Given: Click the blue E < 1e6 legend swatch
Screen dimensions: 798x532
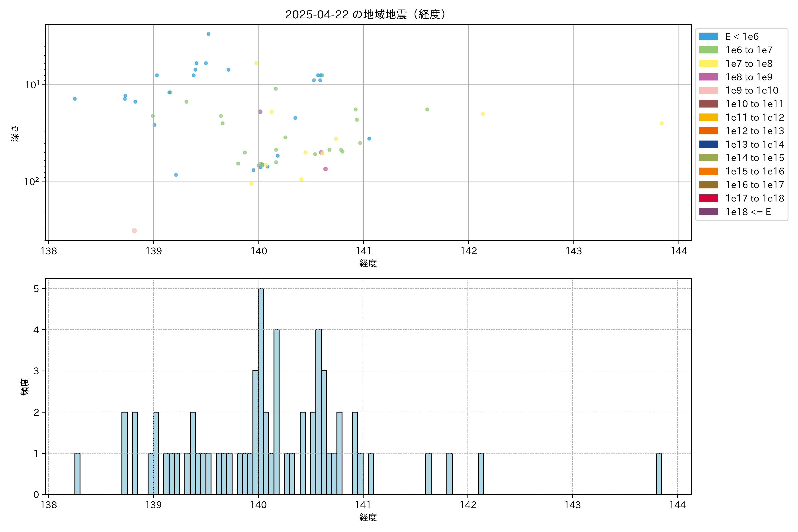Looking at the screenshot, I should [x=708, y=37].
